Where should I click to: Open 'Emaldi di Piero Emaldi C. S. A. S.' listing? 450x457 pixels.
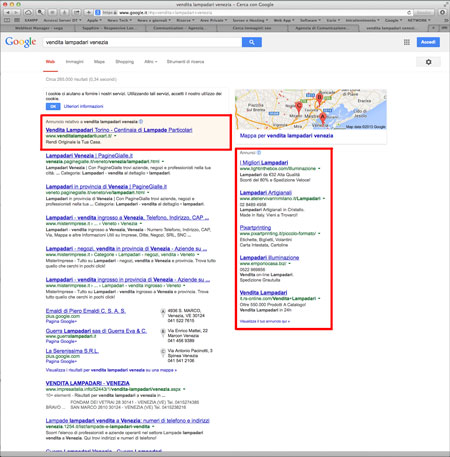pos(86,311)
